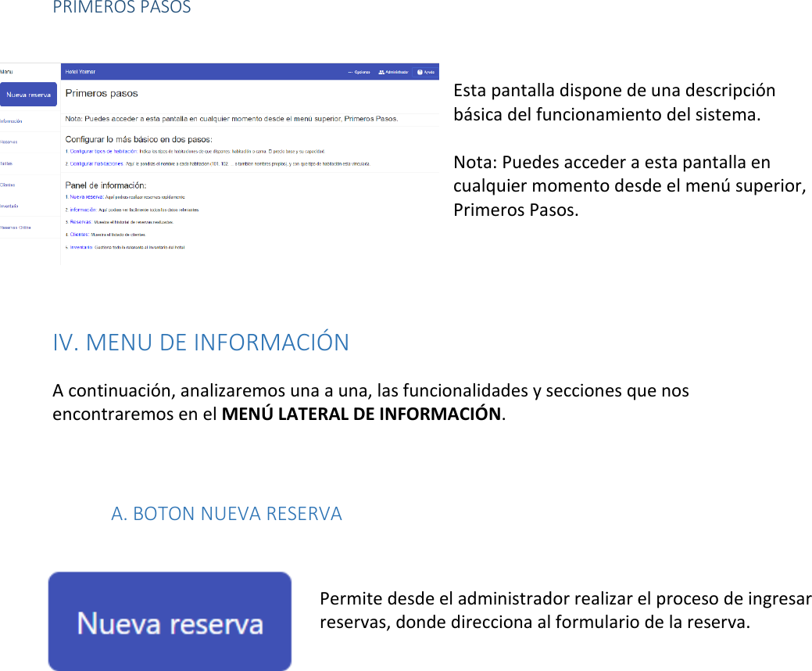This screenshot has width=812, height=671.
Task: Open the Opciones menu in top bar
Action: tap(359, 72)
